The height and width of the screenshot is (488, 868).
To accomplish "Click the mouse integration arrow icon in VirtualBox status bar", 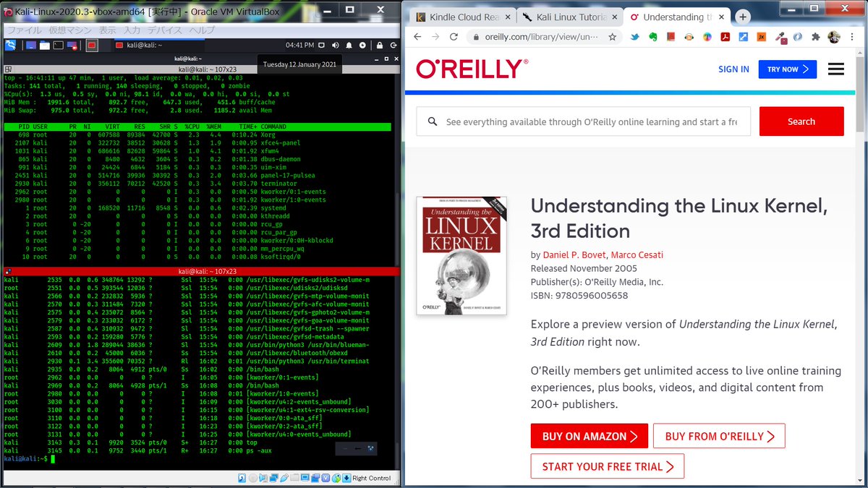I will click(336, 478).
